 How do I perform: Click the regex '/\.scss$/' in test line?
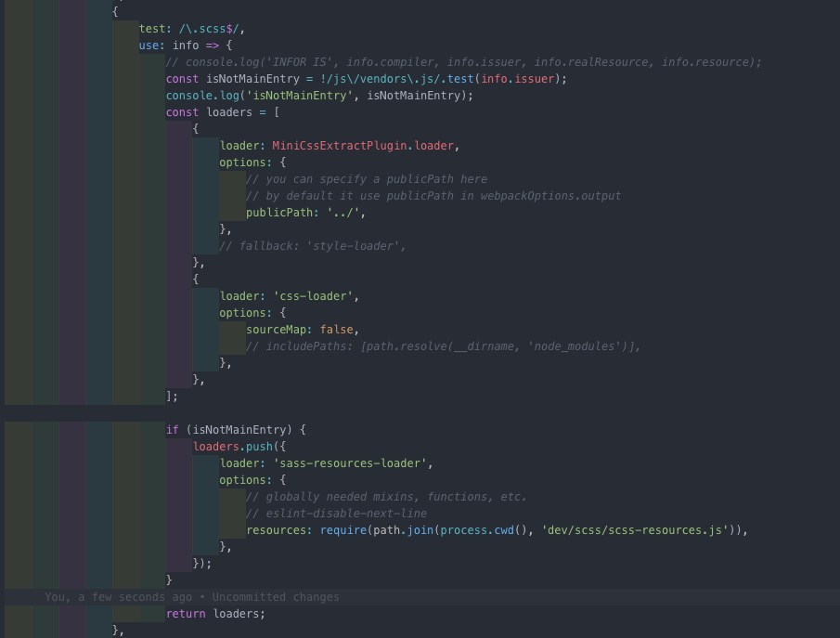click(209, 29)
